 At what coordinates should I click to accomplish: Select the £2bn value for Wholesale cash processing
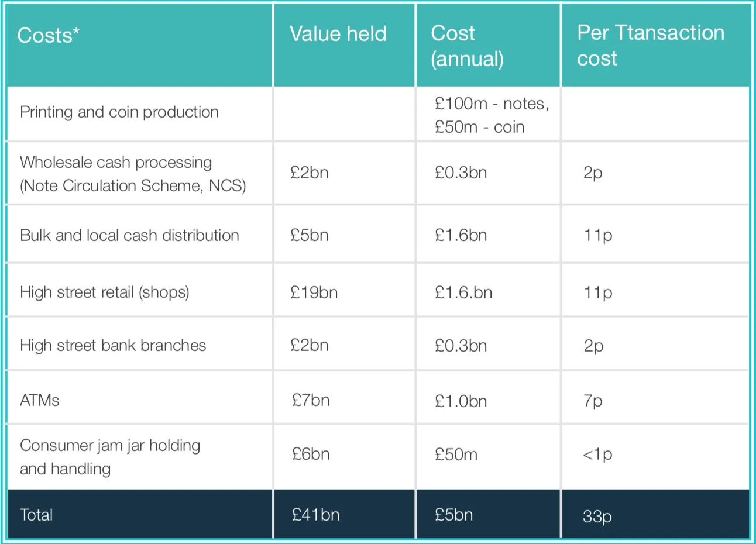pyautogui.click(x=309, y=173)
